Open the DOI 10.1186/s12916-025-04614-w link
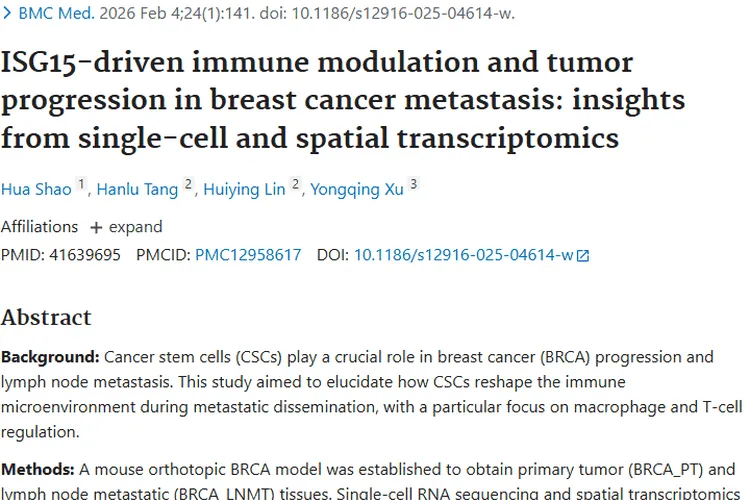This screenshot has height=500, width=750. coord(463,255)
